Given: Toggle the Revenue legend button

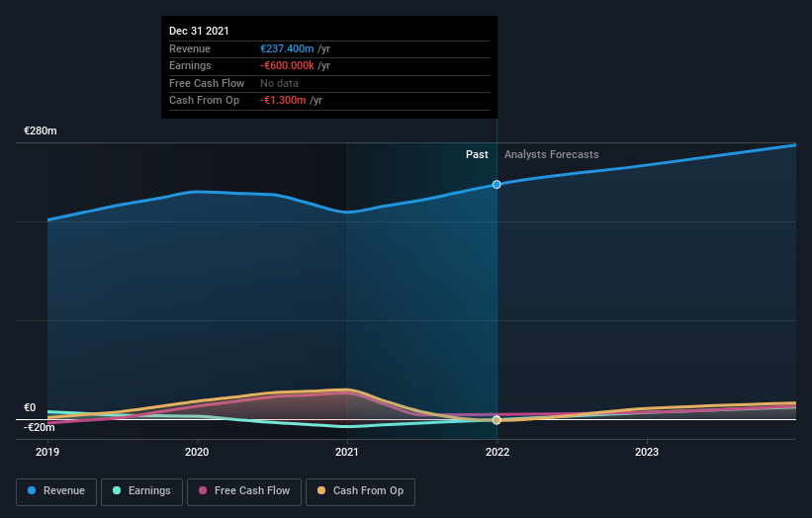Looking at the screenshot, I should (56, 491).
